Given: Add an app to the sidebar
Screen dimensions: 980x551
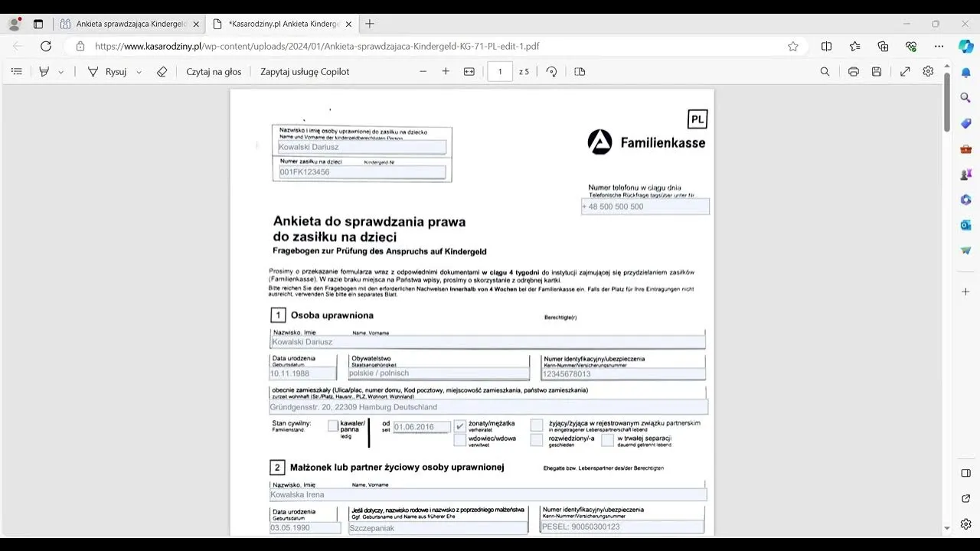Looking at the screenshot, I should 966,292.
